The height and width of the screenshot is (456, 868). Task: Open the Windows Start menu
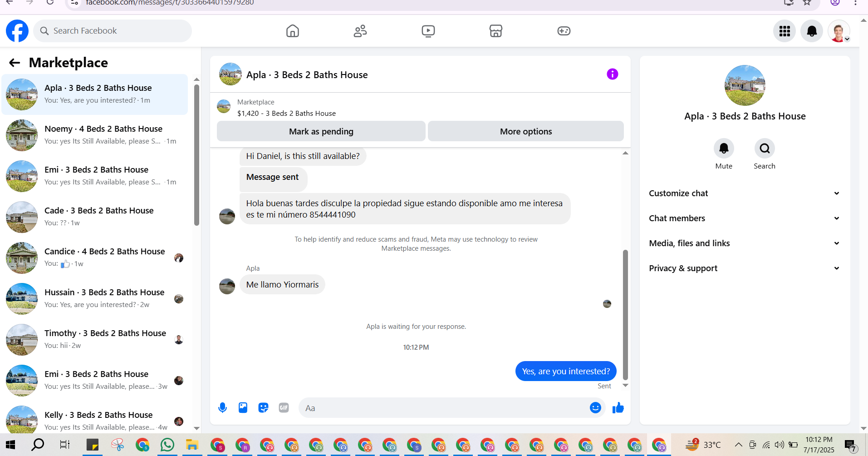(10, 445)
